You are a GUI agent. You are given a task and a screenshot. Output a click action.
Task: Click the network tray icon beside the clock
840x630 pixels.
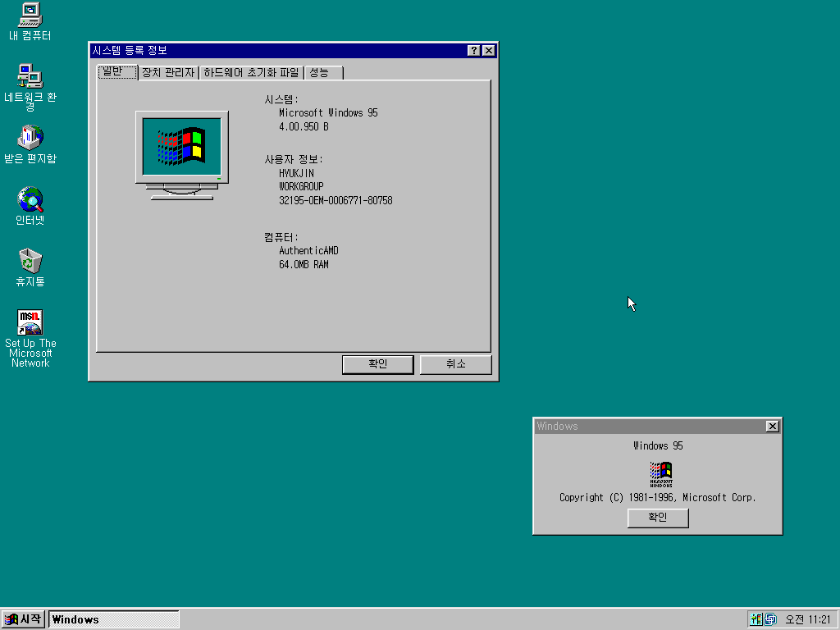pos(770,619)
